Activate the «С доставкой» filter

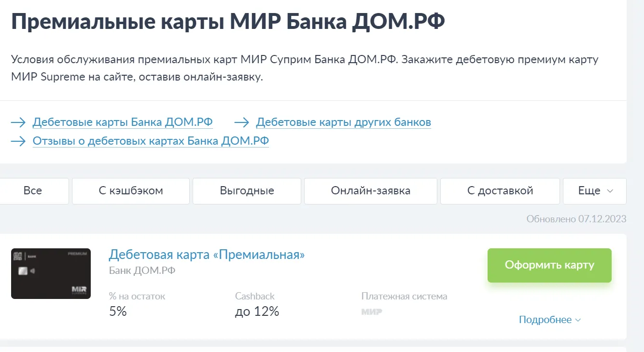(500, 190)
